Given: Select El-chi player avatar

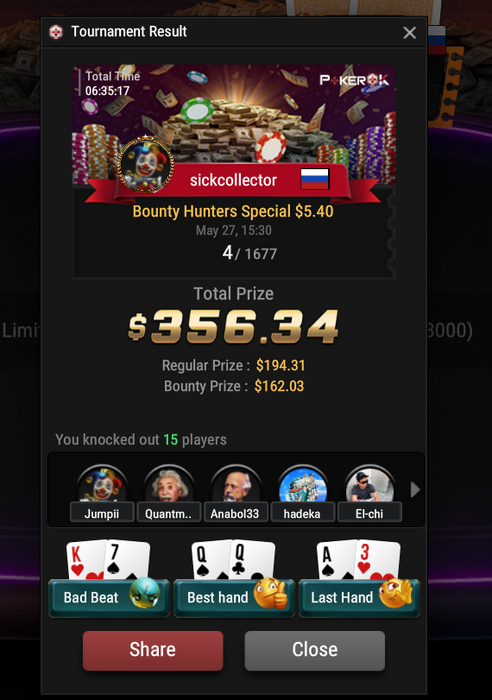Looking at the screenshot, I should pyautogui.click(x=369, y=484).
